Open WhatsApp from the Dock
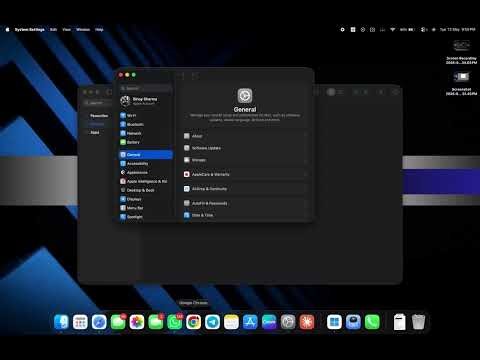 click(x=175, y=322)
